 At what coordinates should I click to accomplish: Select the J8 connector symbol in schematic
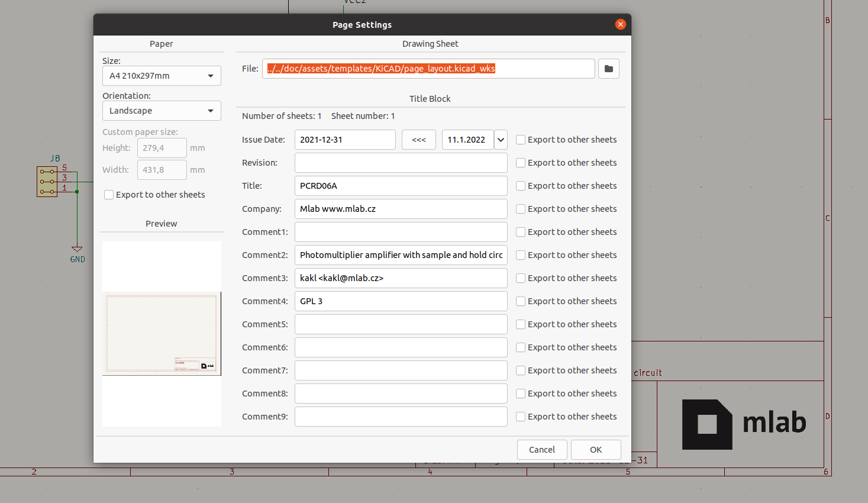[x=47, y=181]
